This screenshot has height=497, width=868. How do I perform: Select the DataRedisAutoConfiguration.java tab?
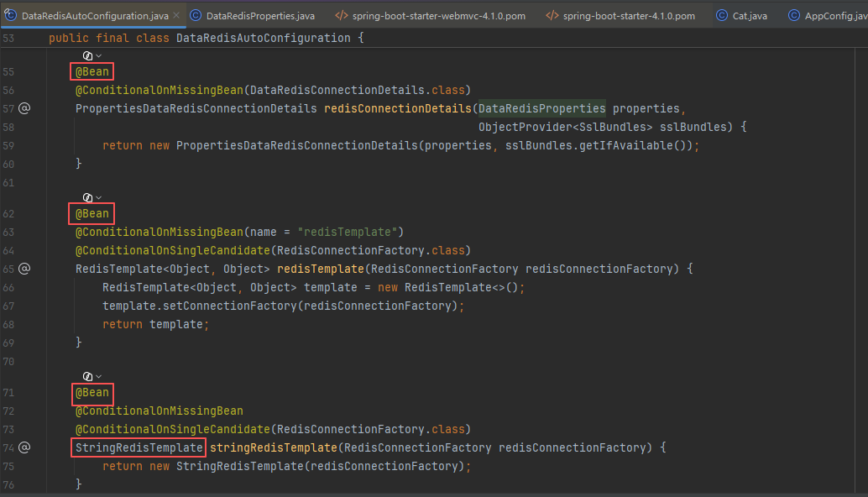point(95,15)
